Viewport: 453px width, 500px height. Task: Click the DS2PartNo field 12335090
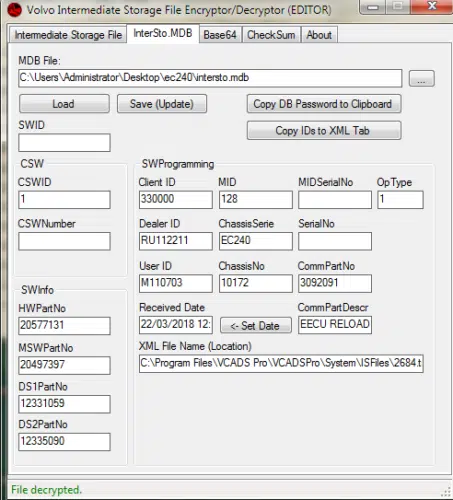pos(64,442)
